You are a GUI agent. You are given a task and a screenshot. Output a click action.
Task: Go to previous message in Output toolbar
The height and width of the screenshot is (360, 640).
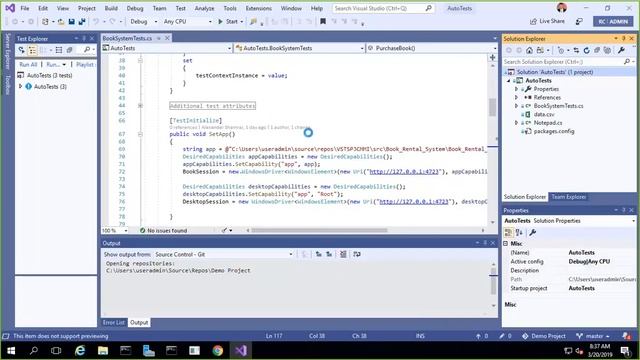point(319,254)
